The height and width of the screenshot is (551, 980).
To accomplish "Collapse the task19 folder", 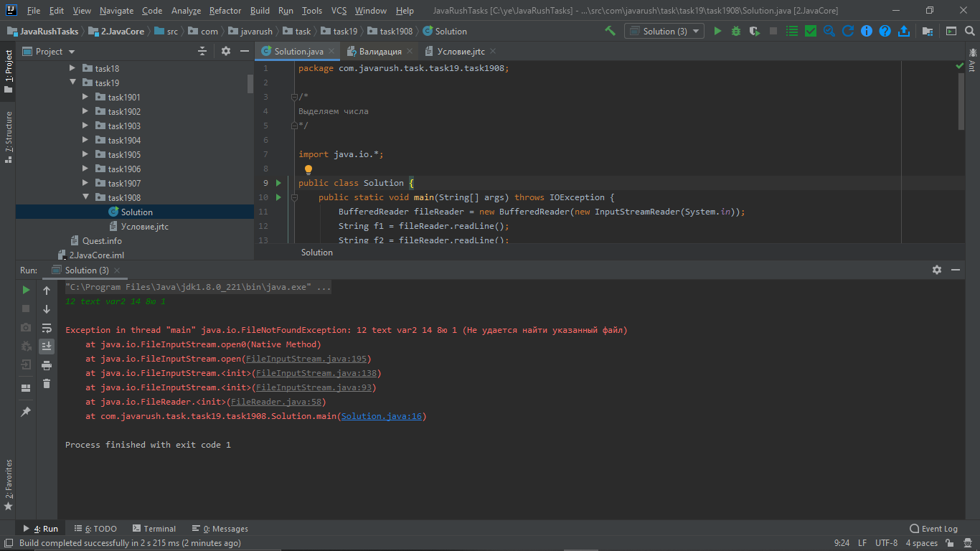I will (x=72, y=83).
